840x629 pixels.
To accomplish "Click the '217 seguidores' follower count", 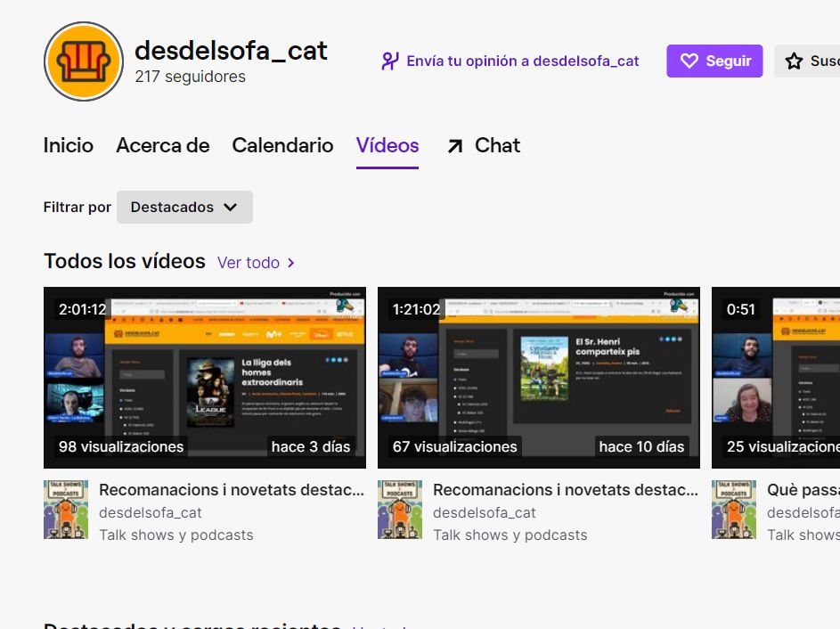I will (x=190, y=77).
